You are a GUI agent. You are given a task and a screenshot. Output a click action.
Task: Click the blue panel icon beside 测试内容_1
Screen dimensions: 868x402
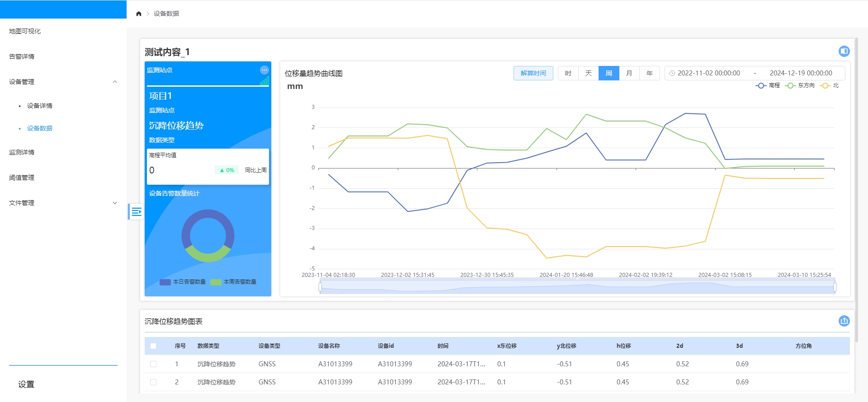click(x=844, y=51)
